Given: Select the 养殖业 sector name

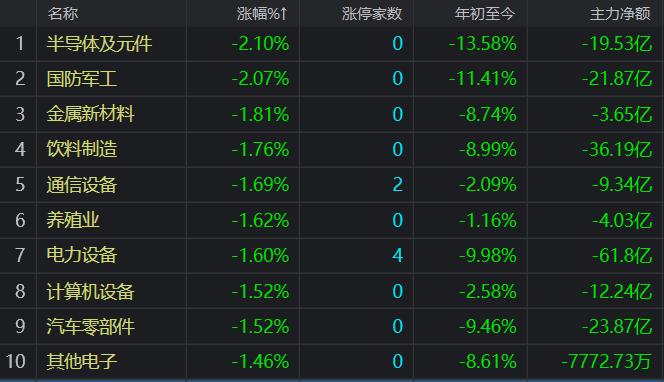Looking at the screenshot, I should coord(73,220).
